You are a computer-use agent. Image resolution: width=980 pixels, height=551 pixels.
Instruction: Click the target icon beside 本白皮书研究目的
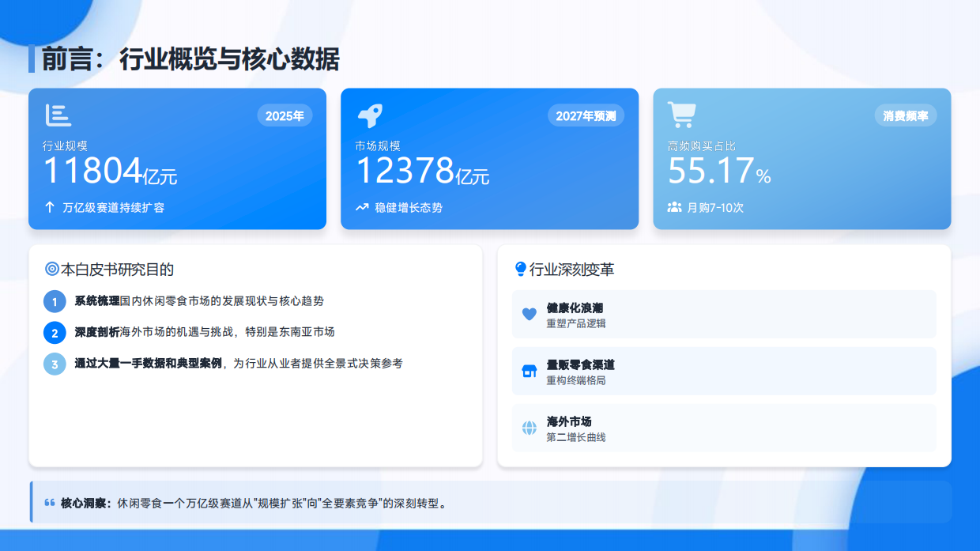[51, 269]
